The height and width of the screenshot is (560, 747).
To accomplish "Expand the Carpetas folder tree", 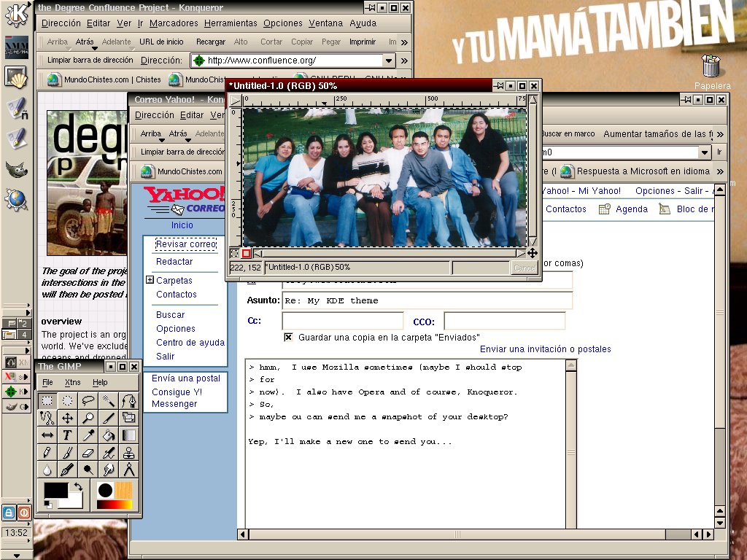I will [x=150, y=280].
